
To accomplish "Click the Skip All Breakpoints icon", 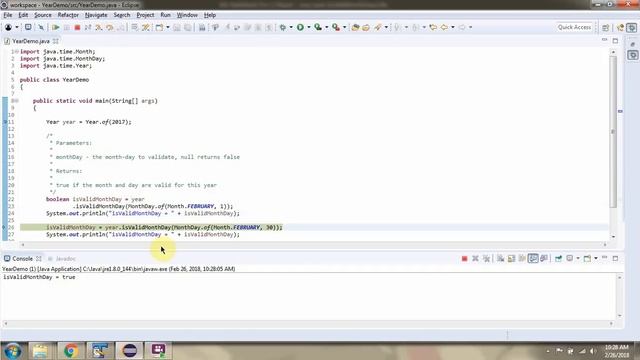I will 41,27.
